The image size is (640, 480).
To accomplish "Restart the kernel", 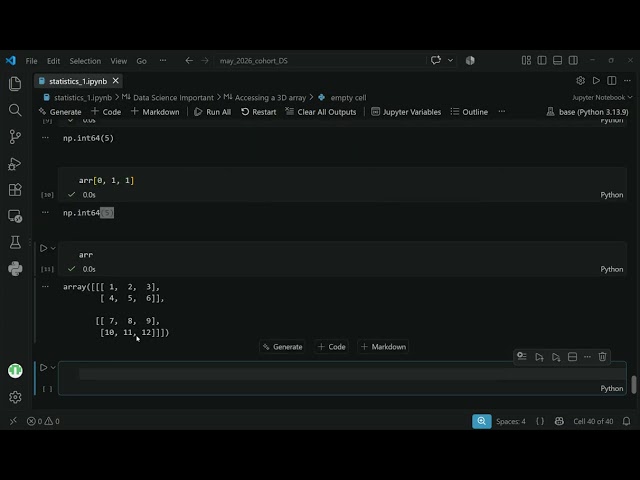I will [258, 112].
